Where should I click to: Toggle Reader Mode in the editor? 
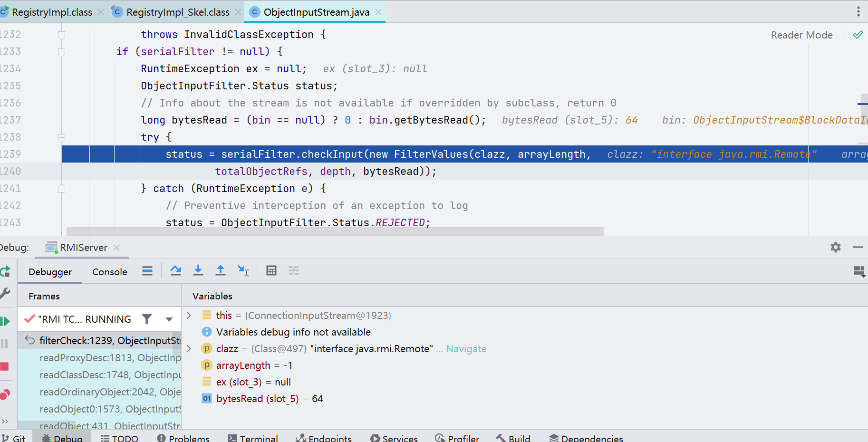(801, 35)
